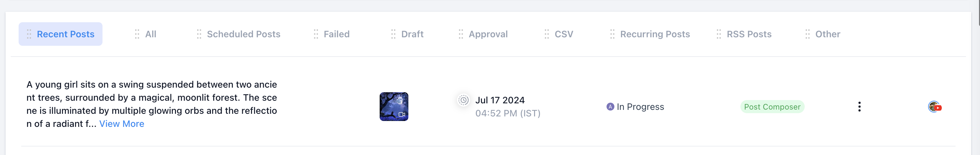Click the YouTube account avatar icon
The width and height of the screenshot is (980, 155).
(x=935, y=107)
